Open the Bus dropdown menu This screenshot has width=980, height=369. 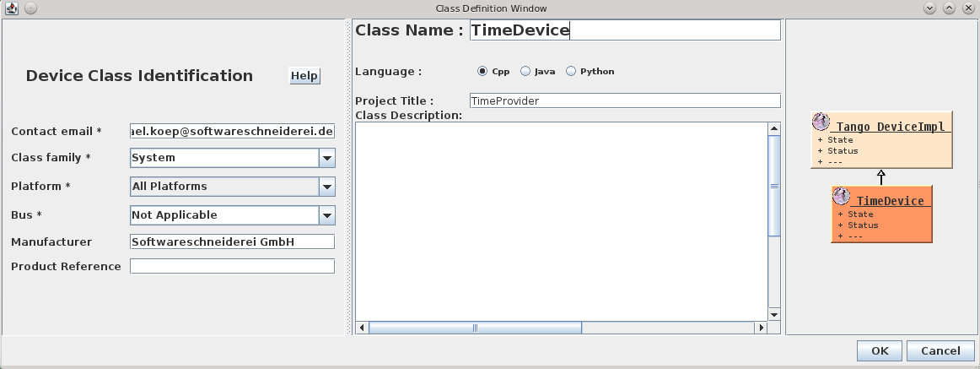(326, 215)
